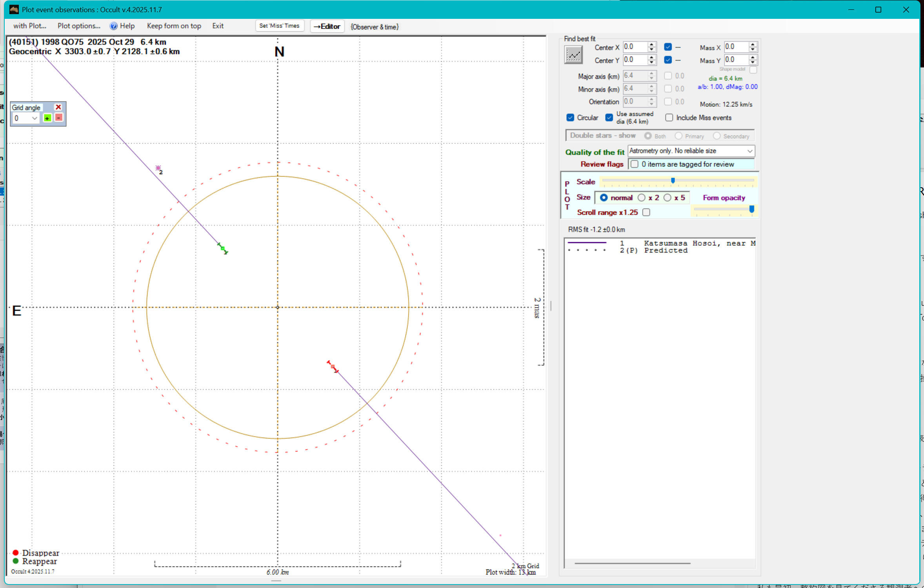Click the Editor button
Screen dimensions: 924x588
[327, 26]
